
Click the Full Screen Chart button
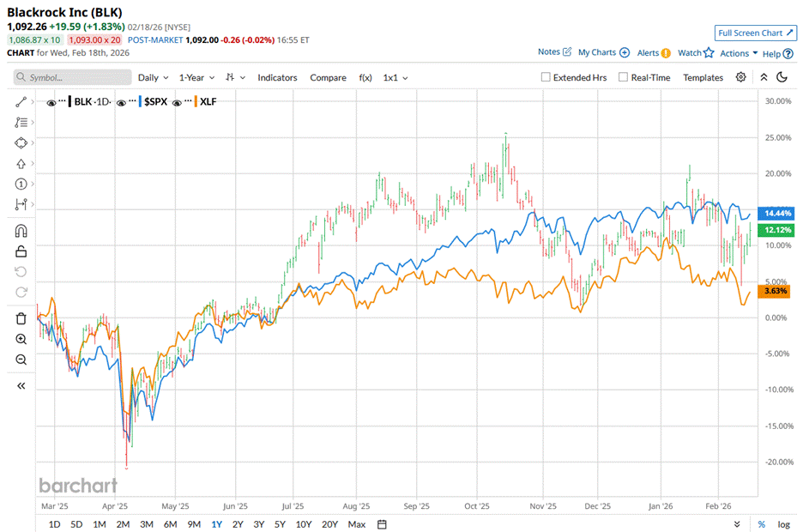pos(755,33)
